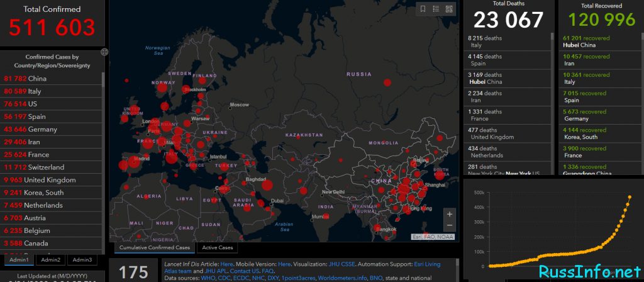Viewport: 644px width, 282px height.
Task: Open the JHU CSSE link
Action: pos(342,264)
